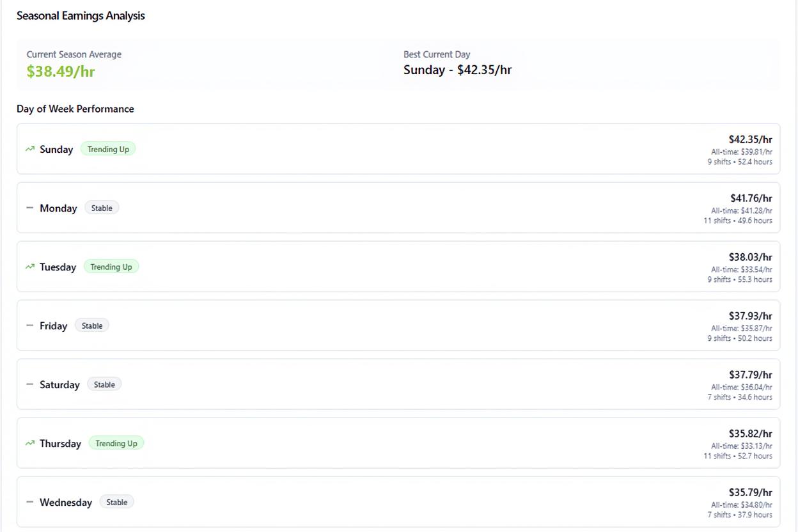Image resolution: width=798 pixels, height=532 pixels.
Task: Click the stable dash icon beside Friday
Action: coord(29,325)
